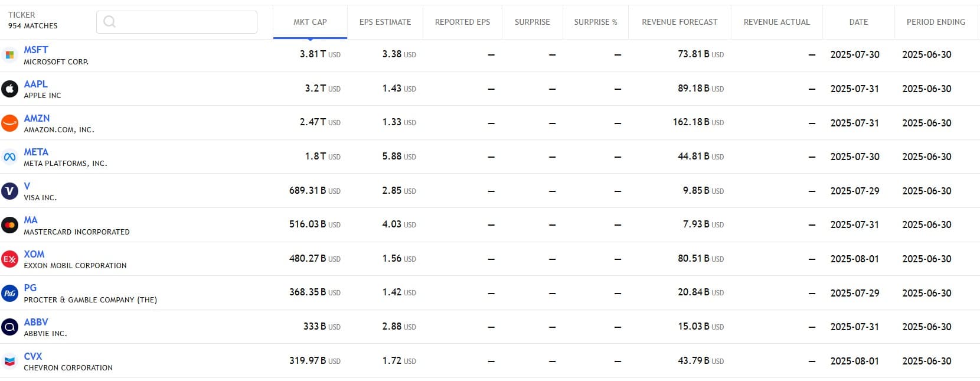The height and width of the screenshot is (381, 980).
Task: Click the MICROSOFT CORP. company name
Action: coord(56,62)
